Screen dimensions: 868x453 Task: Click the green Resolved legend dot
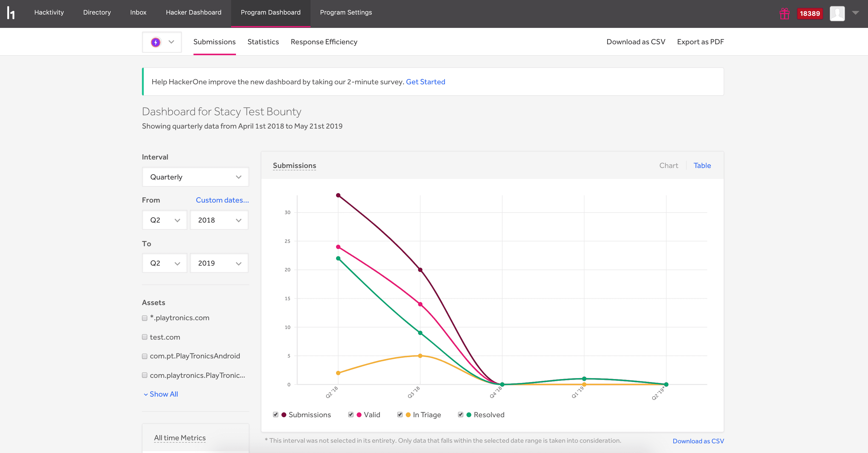tap(469, 414)
